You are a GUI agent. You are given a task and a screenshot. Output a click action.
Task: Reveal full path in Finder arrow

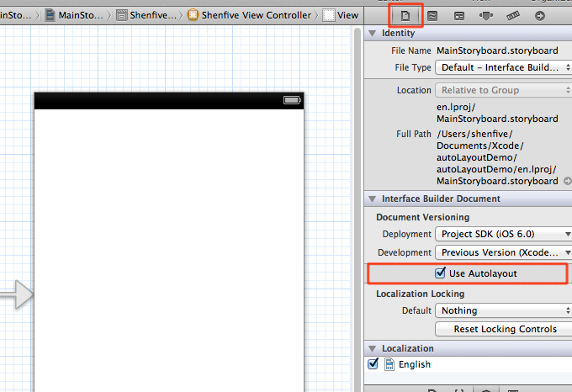567,181
